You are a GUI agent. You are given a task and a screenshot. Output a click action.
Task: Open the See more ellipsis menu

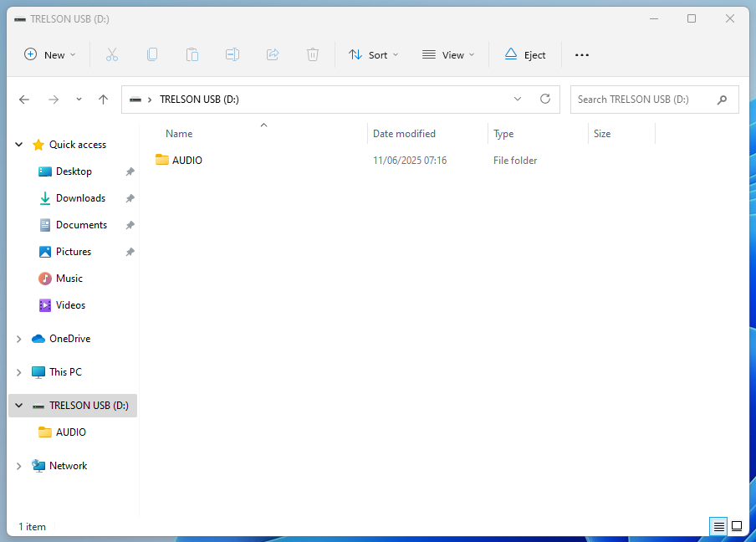[x=582, y=55]
